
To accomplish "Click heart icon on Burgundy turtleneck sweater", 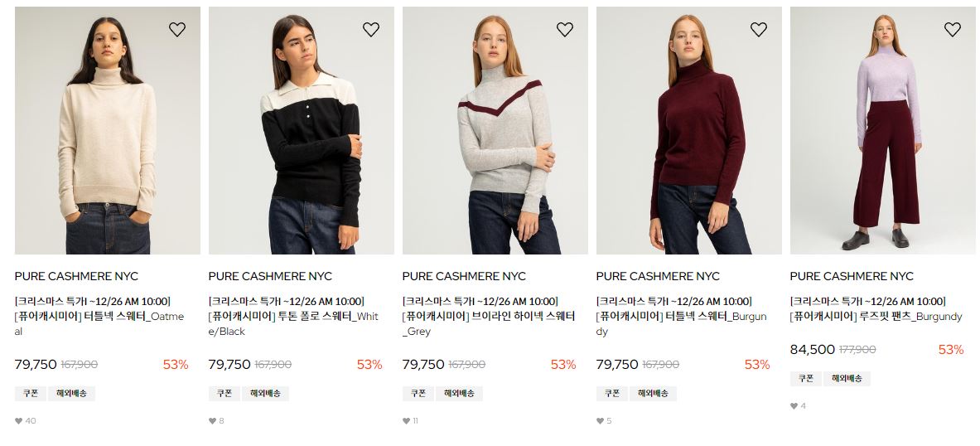I will (759, 29).
